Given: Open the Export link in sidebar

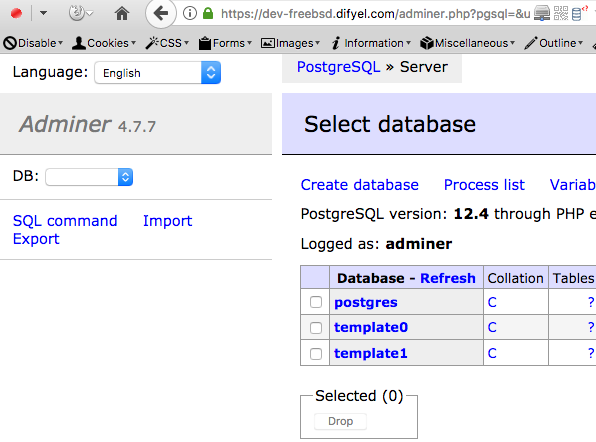Looking at the screenshot, I should (x=36, y=239).
